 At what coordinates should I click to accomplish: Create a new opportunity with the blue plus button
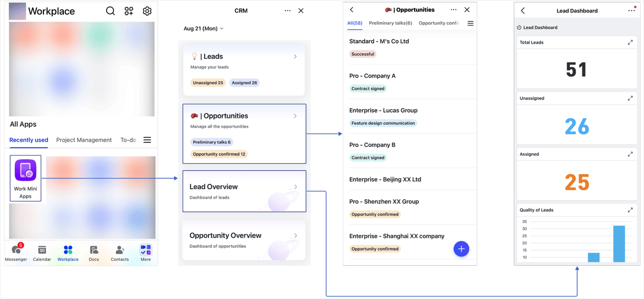461,249
